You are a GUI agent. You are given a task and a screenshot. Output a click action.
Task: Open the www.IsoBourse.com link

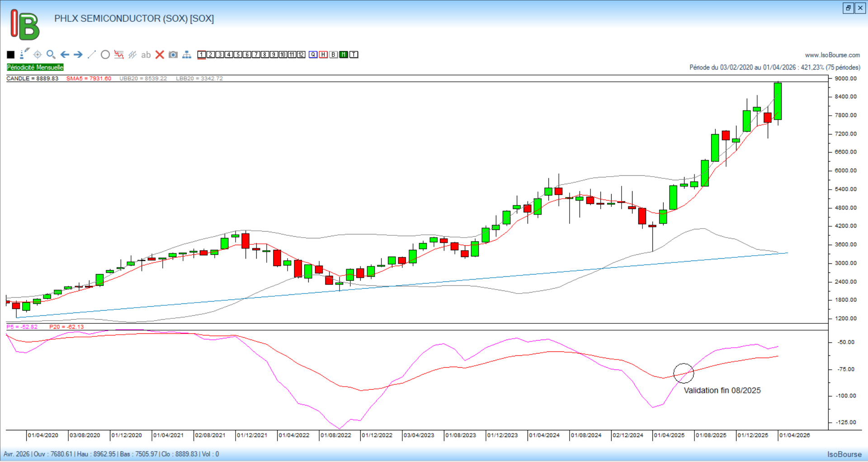click(x=832, y=55)
